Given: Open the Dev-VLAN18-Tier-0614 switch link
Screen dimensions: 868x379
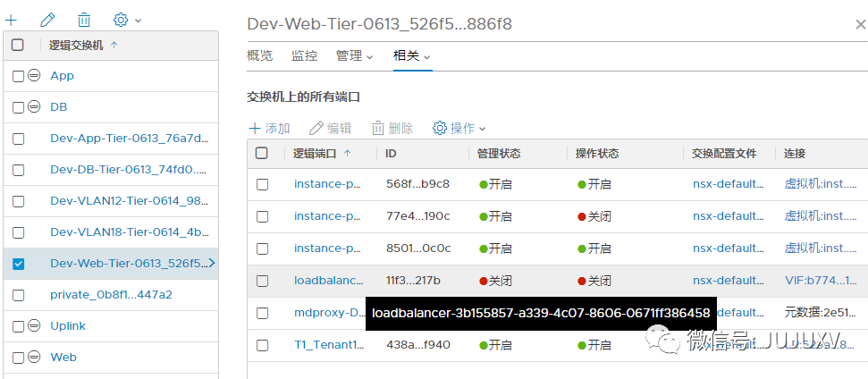Looking at the screenshot, I should (130, 232).
